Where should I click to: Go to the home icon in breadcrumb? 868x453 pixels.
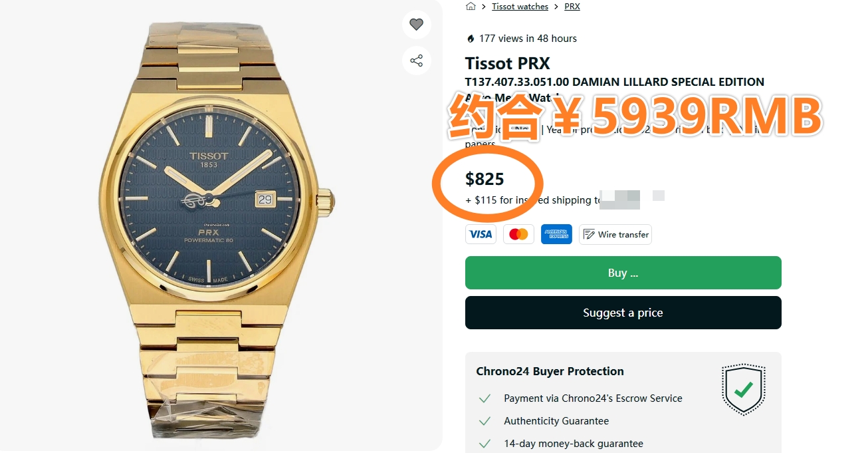471,6
